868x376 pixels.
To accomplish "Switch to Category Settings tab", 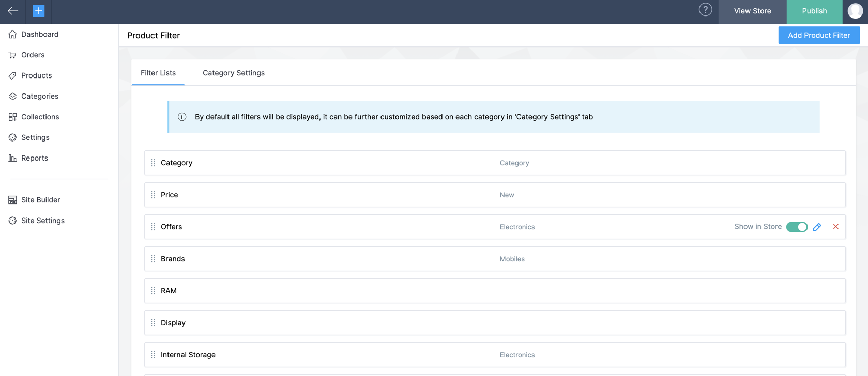I will [x=234, y=73].
